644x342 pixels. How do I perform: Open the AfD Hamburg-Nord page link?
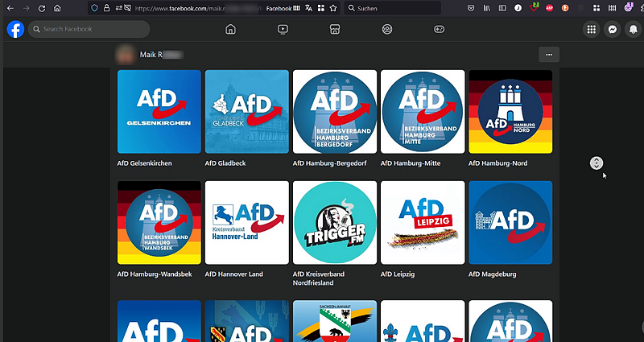tap(497, 163)
